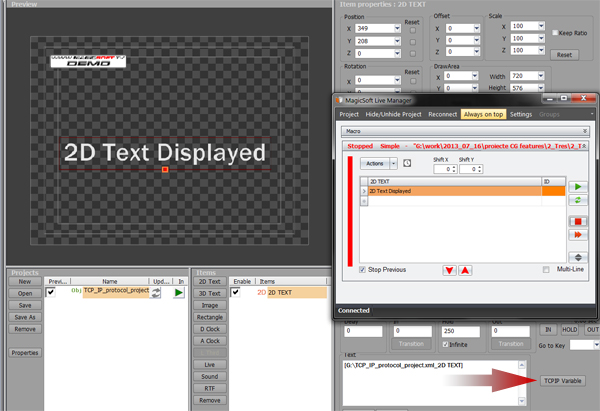Click the 3D Text item button
Screen dimensions: 600x411
pos(210,294)
